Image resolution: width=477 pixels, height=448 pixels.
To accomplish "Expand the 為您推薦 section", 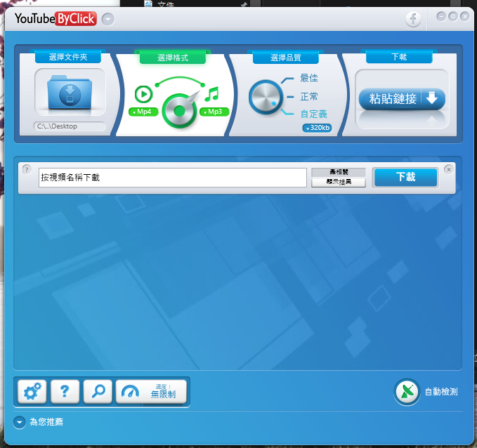I will click(20, 422).
